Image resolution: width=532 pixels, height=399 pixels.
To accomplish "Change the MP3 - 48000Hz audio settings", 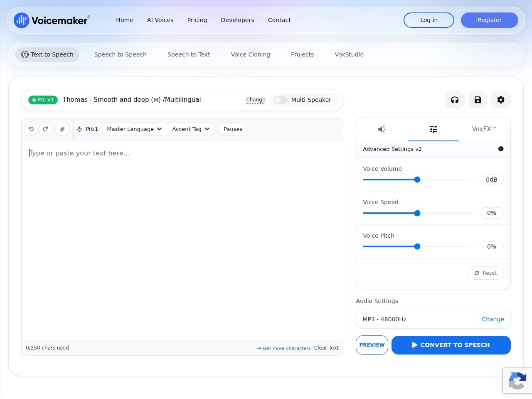I will pyautogui.click(x=493, y=319).
